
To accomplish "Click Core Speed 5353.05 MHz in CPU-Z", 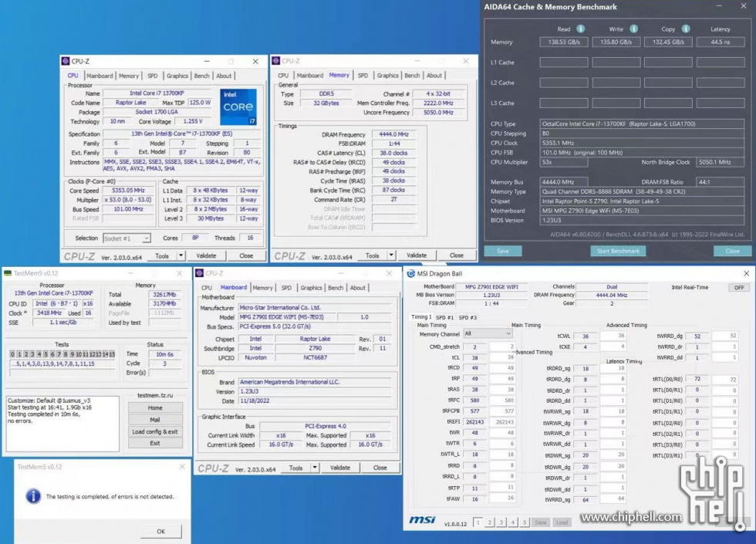I will [x=128, y=191].
